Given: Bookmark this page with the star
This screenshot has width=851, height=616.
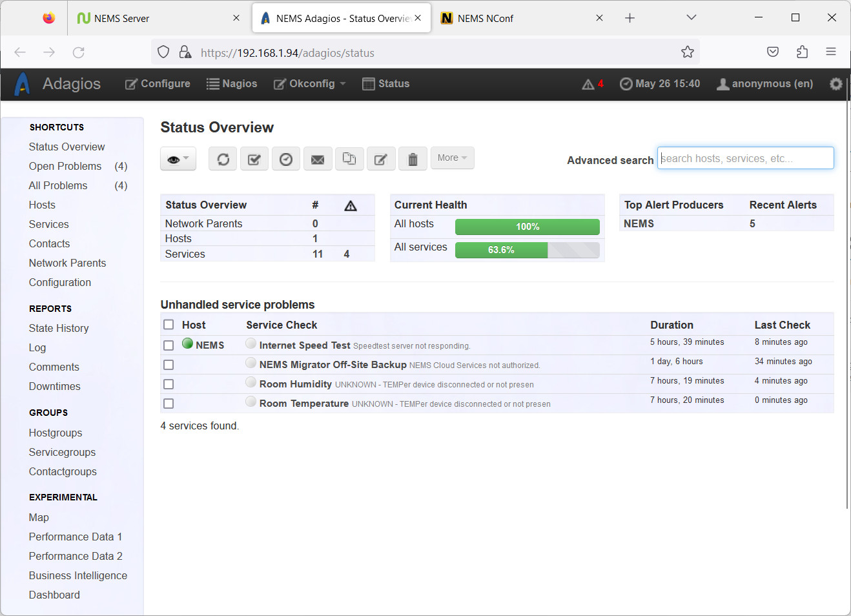Looking at the screenshot, I should (688, 52).
